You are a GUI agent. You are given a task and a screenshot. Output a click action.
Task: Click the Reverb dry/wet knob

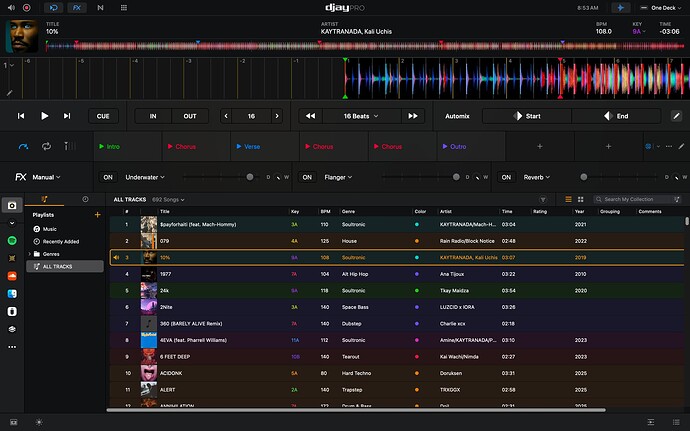pyautogui.click(x=676, y=177)
